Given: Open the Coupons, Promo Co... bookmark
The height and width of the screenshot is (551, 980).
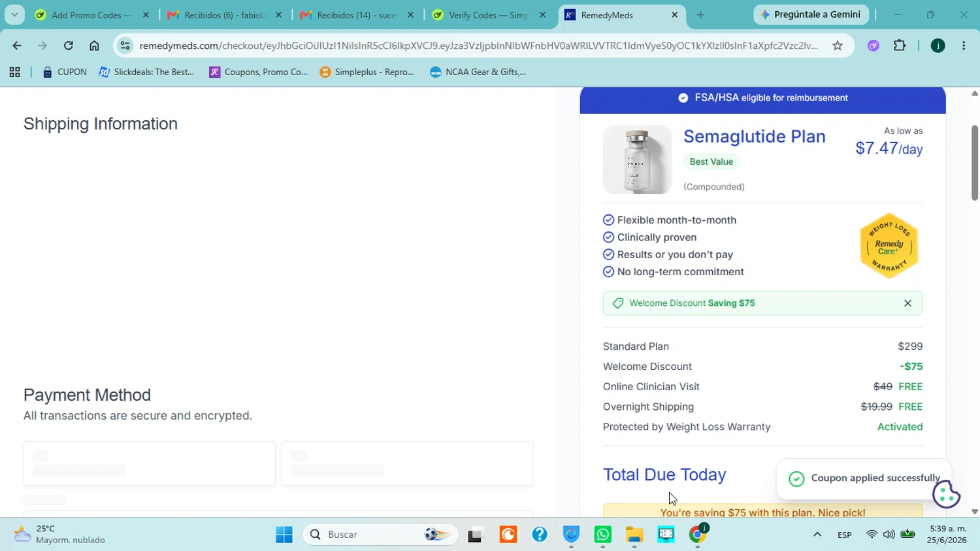Looking at the screenshot, I should pos(258,72).
